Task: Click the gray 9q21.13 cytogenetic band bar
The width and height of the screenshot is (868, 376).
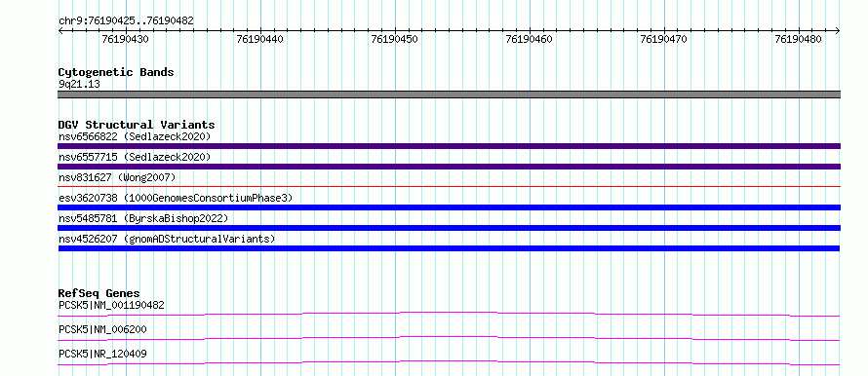Action: pos(449,94)
